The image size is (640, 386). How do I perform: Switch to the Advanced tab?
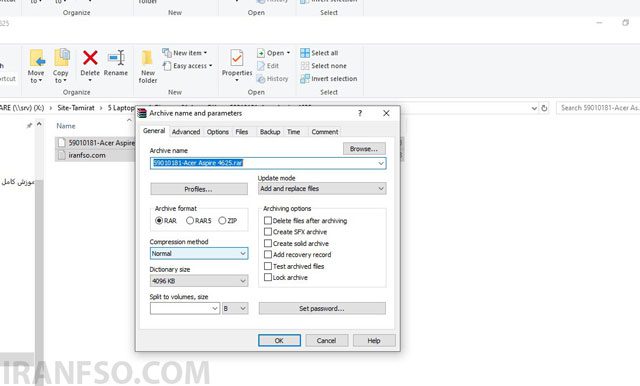pos(186,132)
